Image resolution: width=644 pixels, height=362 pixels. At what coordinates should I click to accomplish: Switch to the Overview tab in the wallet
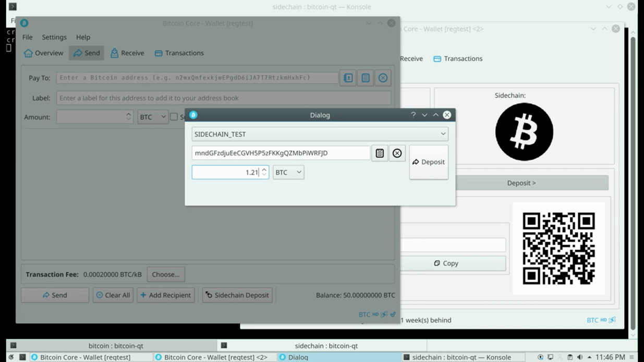point(44,53)
